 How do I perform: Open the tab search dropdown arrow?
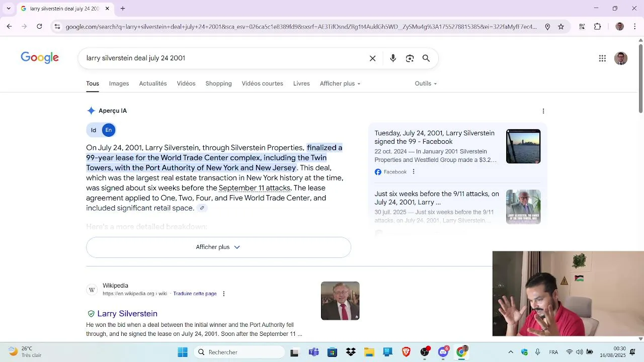[x=9, y=9]
